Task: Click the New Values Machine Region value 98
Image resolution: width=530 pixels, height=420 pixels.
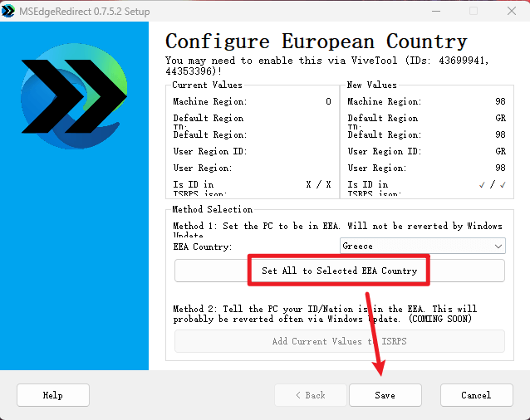Action: (500, 101)
